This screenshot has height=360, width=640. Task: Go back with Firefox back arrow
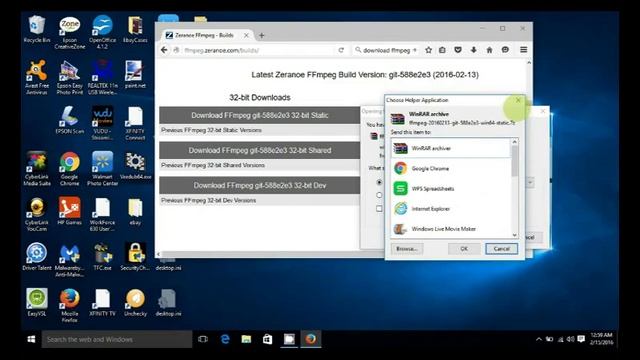tap(164, 50)
